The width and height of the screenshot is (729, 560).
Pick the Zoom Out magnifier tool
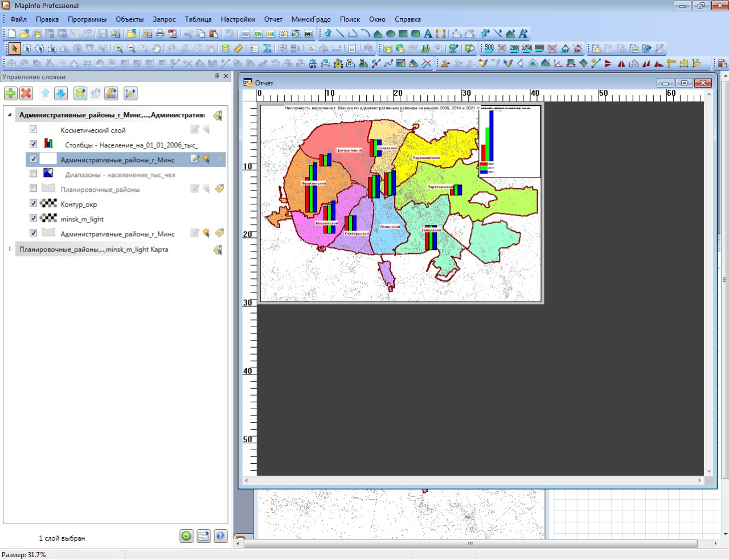pos(131,48)
